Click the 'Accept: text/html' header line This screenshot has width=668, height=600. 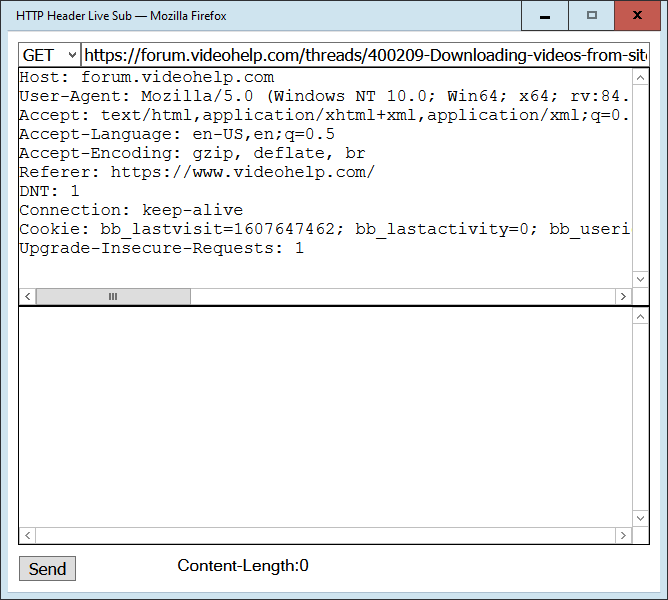pyautogui.click(x=324, y=115)
